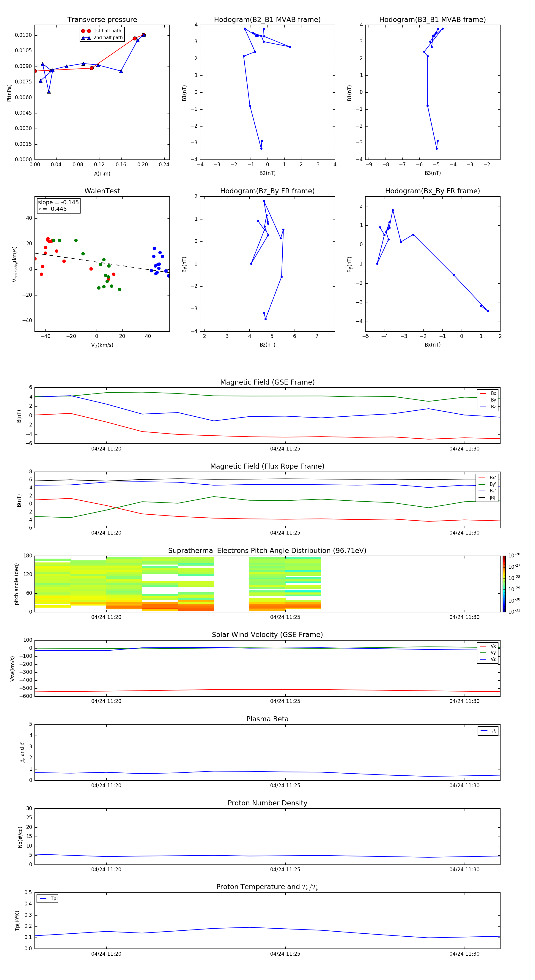Click the Bz(nT) x-axis label
The height and width of the screenshot is (980, 535).
[x=267, y=345]
